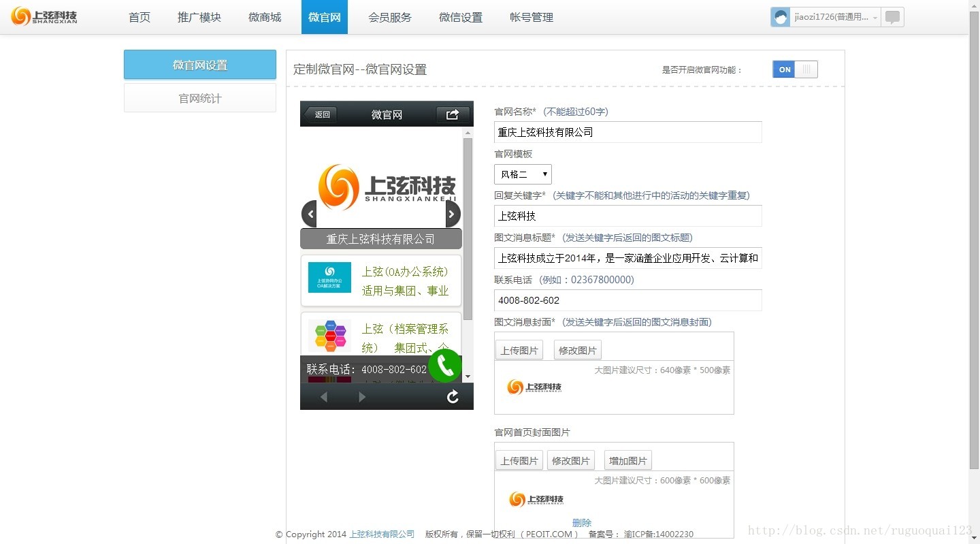Click the preview forward navigation triangle
The height and width of the screenshot is (544, 980).
point(362,397)
